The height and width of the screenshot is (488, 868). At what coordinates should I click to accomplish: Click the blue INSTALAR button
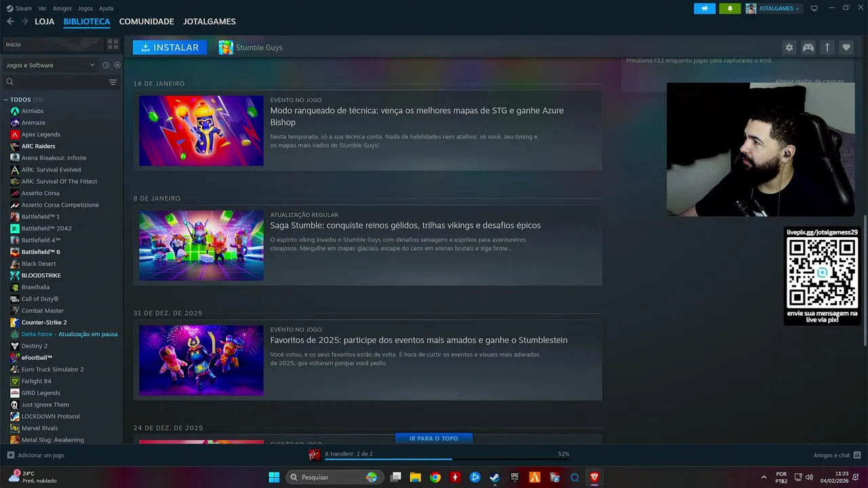click(170, 47)
